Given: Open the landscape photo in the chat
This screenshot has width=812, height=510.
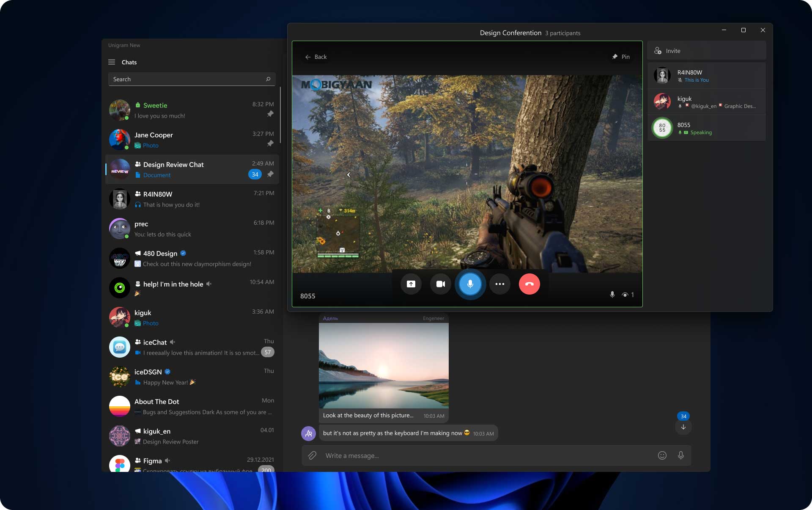Looking at the screenshot, I should click(384, 366).
